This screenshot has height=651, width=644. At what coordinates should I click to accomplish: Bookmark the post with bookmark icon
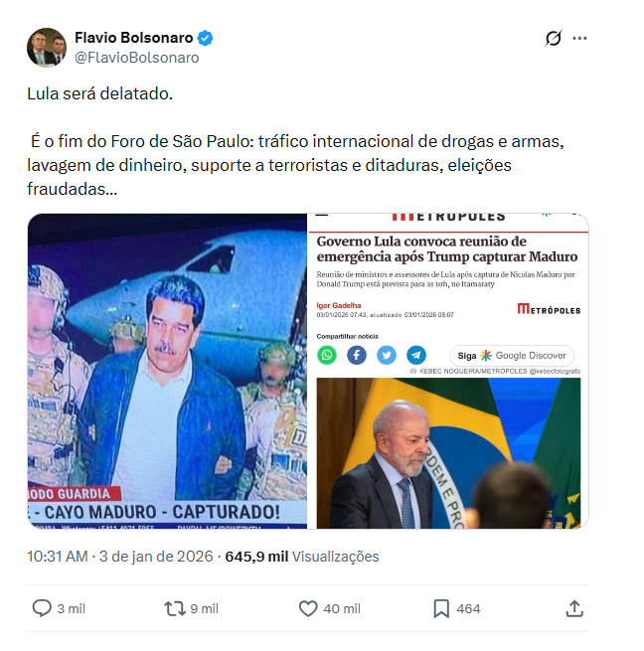pyautogui.click(x=441, y=608)
